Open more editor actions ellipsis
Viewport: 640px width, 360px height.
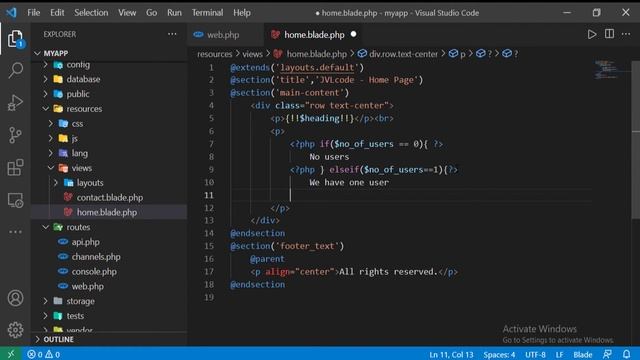coord(626,34)
